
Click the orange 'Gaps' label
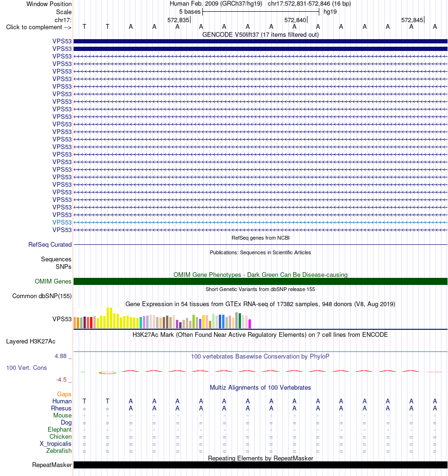click(64, 394)
